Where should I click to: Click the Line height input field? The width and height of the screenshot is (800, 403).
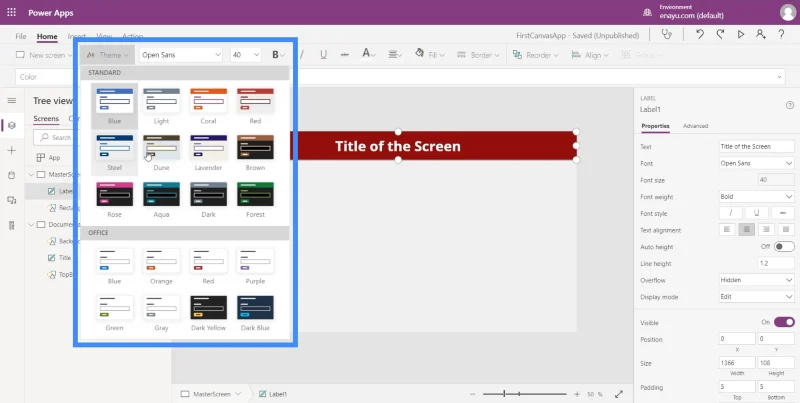coord(776,263)
